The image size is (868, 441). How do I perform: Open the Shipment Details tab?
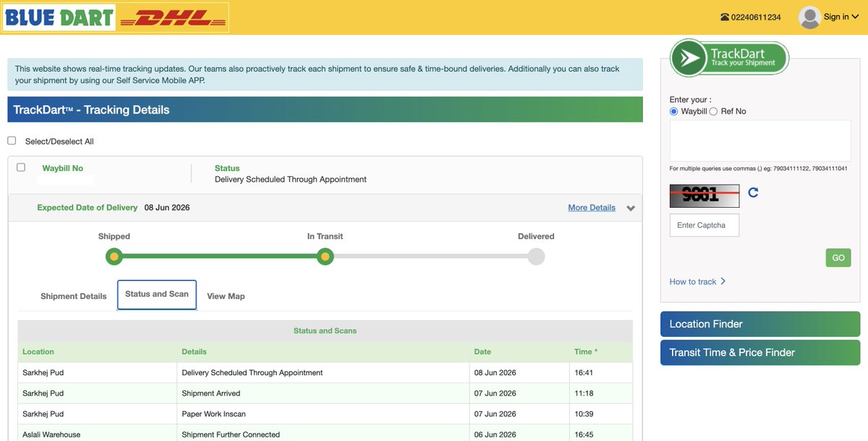[74, 296]
